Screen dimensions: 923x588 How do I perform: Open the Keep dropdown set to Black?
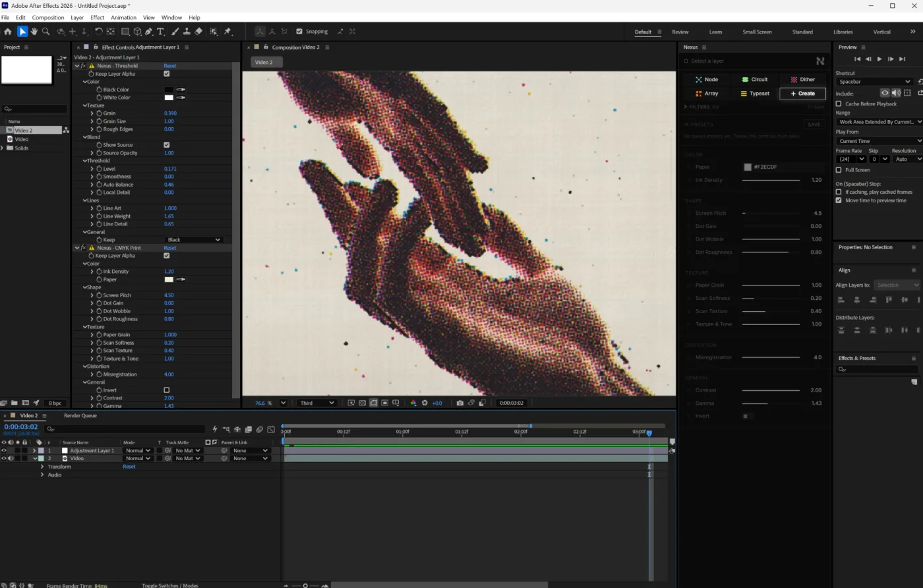pos(193,240)
